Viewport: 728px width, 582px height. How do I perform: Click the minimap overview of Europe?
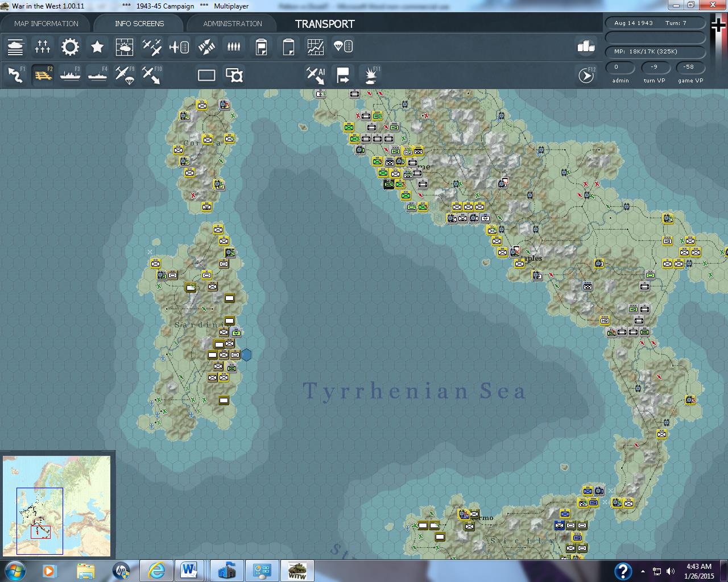(57, 505)
